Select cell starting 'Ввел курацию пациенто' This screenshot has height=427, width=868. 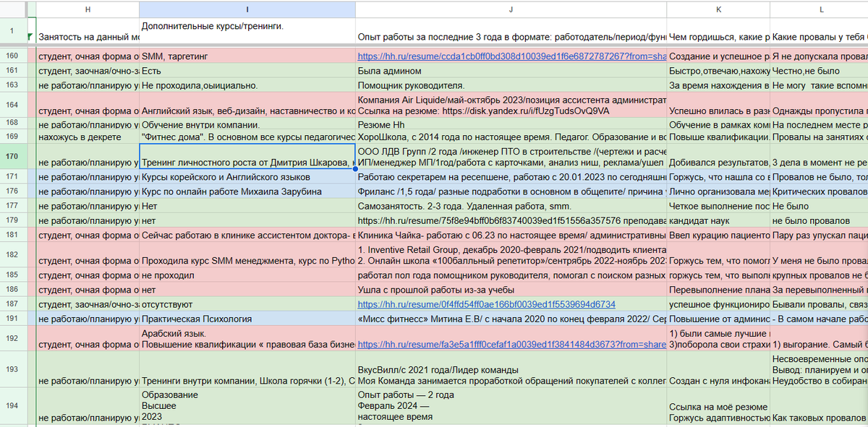(x=718, y=235)
